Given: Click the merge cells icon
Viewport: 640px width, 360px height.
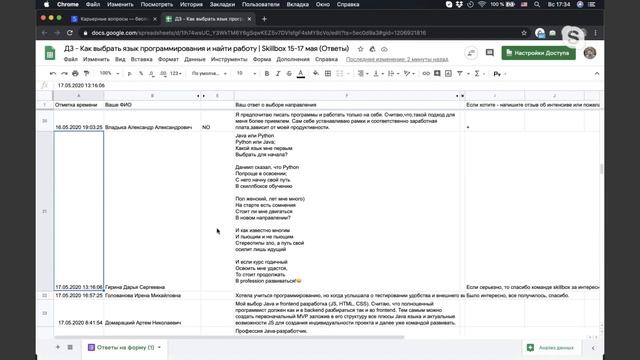Looking at the screenshot, I should pos(340,73).
